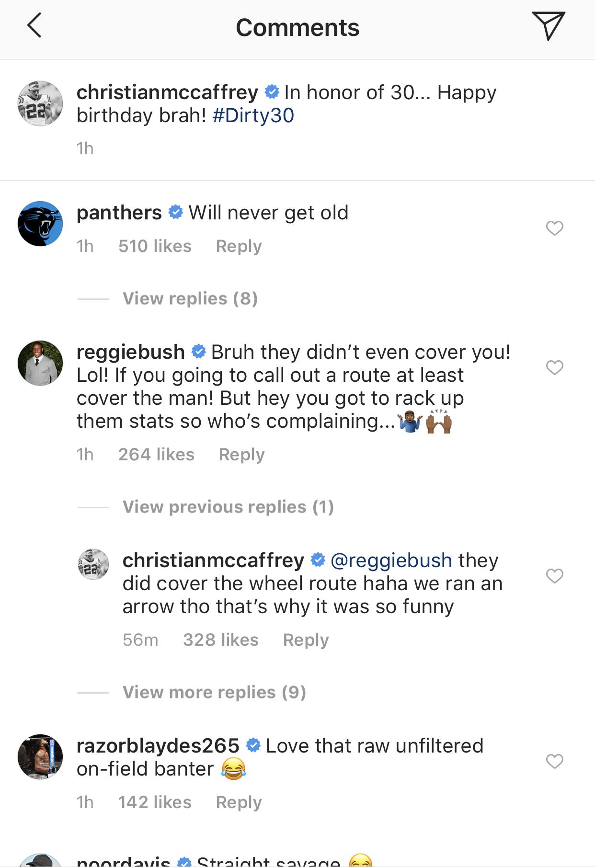595x868 pixels.
Task: Reply to the panthers comment
Action: pyautogui.click(x=239, y=246)
